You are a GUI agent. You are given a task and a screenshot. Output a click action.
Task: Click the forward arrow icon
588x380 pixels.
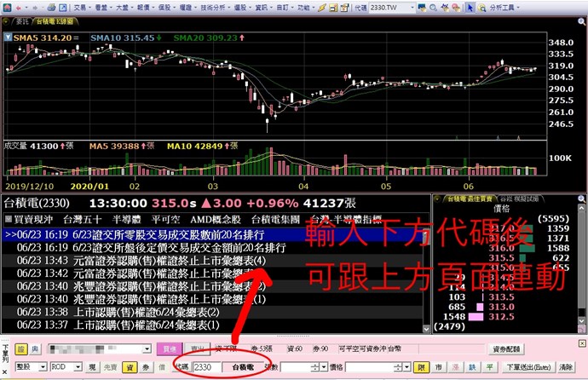coord(35,8)
